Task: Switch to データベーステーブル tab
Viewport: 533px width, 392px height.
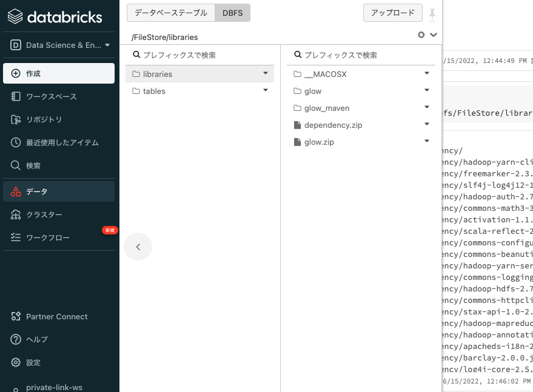Action: (x=171, y=13)
